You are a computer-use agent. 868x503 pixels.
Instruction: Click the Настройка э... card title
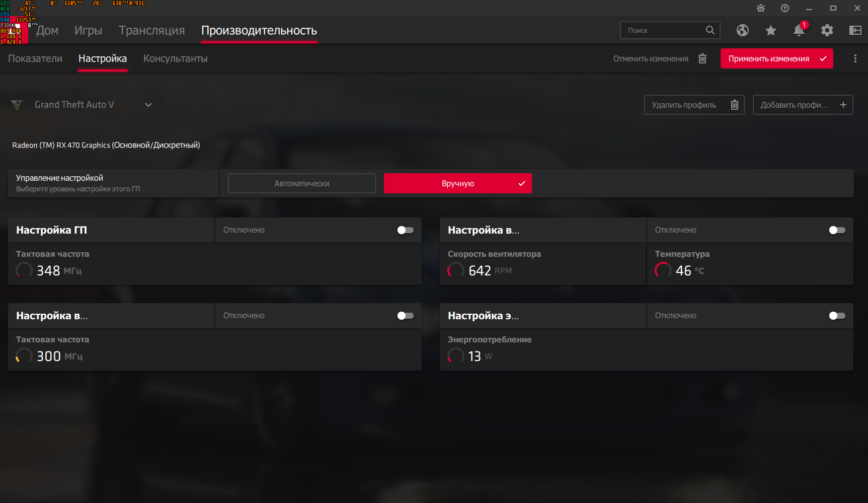coord(484,316)
